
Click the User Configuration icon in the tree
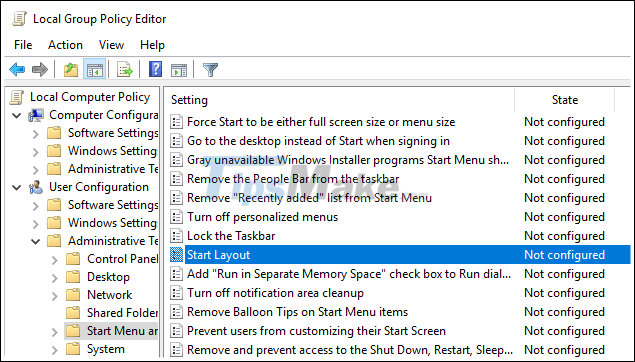tap(36, 187)
